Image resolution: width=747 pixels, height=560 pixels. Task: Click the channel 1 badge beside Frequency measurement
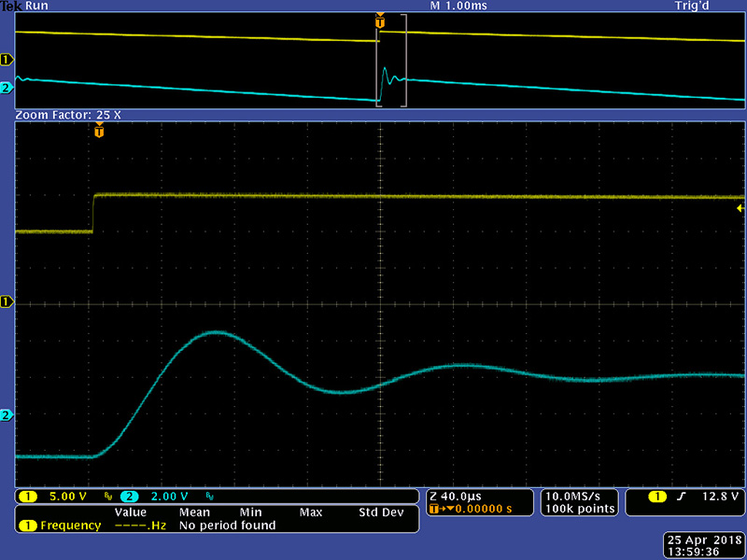click(x=28, y=525)
